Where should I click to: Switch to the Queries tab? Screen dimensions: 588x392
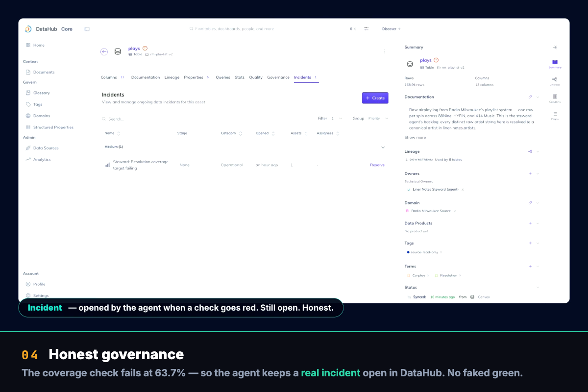[223, 77]
